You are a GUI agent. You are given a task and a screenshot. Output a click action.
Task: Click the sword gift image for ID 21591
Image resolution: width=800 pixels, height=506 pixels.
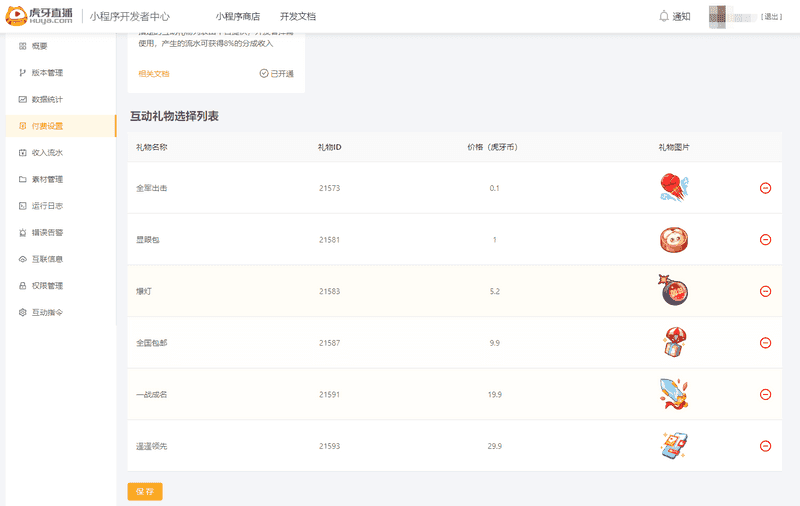[674, 394]
